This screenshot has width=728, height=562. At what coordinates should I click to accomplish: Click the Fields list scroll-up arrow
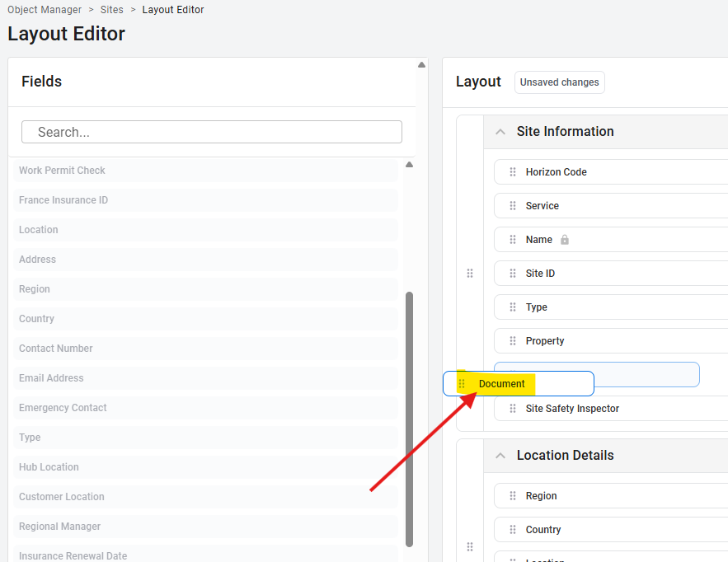[x=409, y=165]
